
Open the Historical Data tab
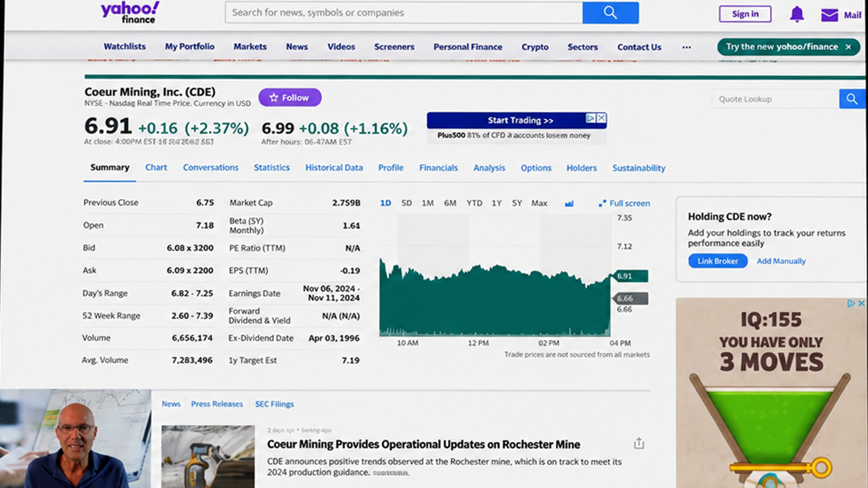(x=334, y=168)
